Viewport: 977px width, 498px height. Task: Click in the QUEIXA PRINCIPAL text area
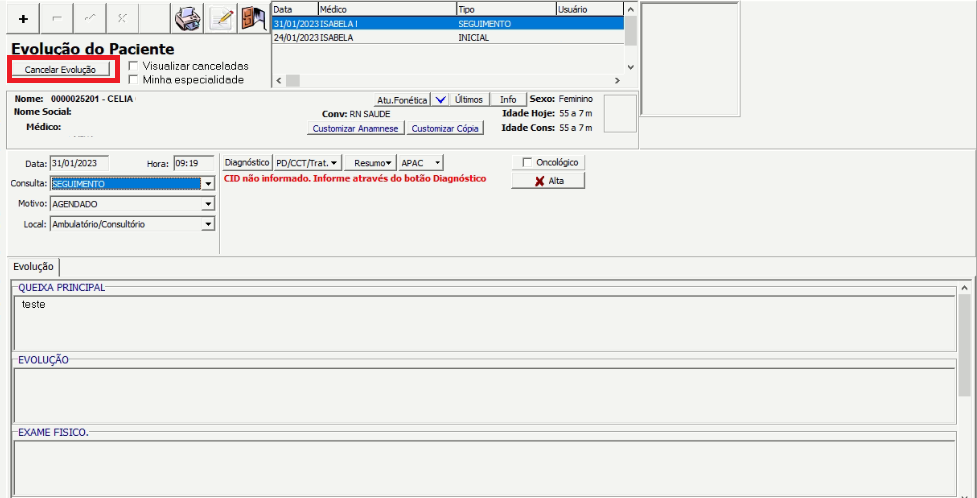485,322
